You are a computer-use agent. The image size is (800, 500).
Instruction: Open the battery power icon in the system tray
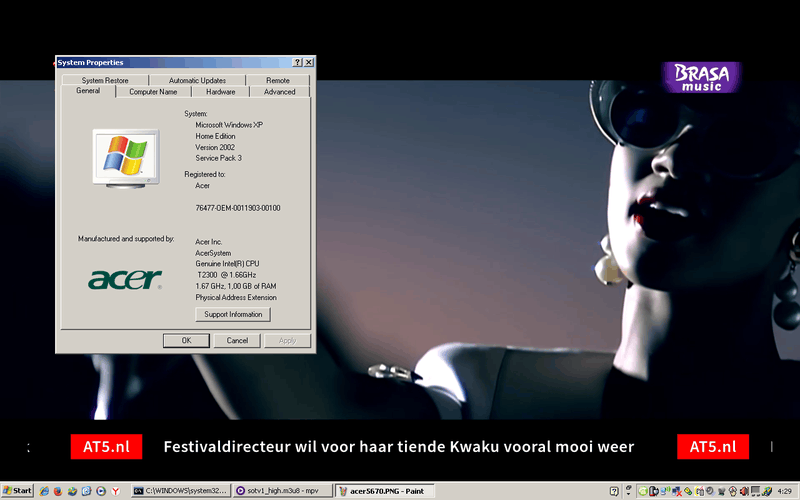pos(654,491)
